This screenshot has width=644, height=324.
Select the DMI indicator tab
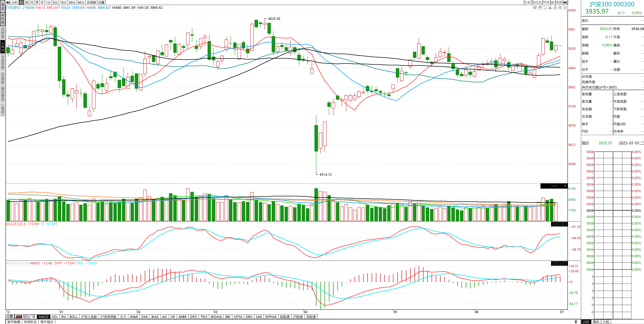click(145, 317)
